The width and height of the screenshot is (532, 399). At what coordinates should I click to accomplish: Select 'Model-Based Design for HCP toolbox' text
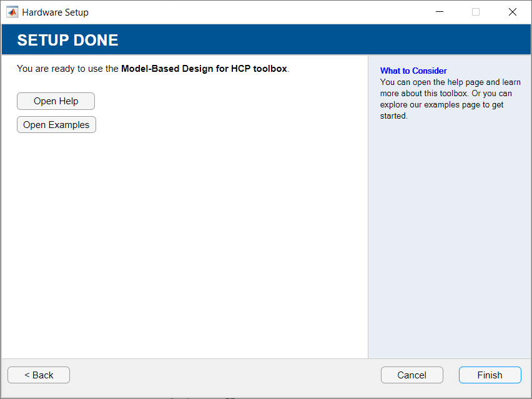(x=204, y=69)
